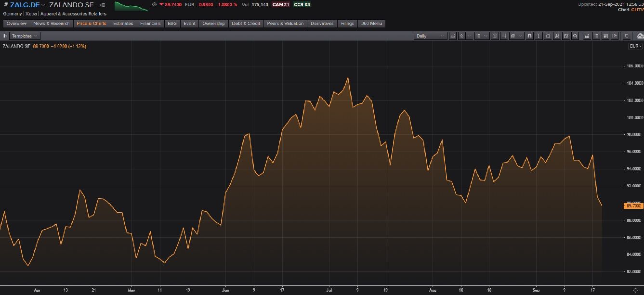644x295 pixels.
Task: Toggle the magnet snap icon
Action: (529, 36)
